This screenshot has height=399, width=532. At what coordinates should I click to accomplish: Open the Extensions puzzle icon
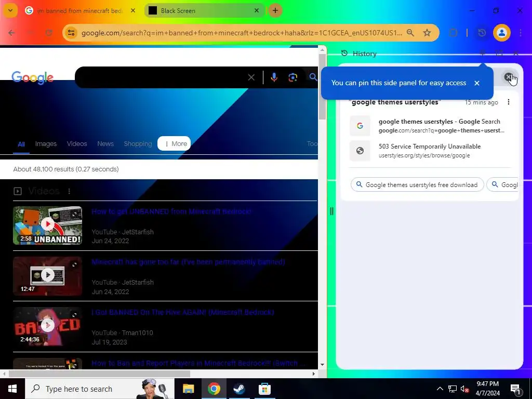pos(453,33)
